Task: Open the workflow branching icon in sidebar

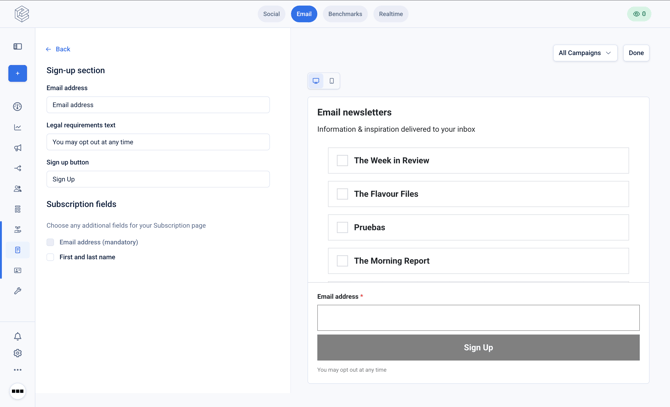Action: (x=18, y=168)
